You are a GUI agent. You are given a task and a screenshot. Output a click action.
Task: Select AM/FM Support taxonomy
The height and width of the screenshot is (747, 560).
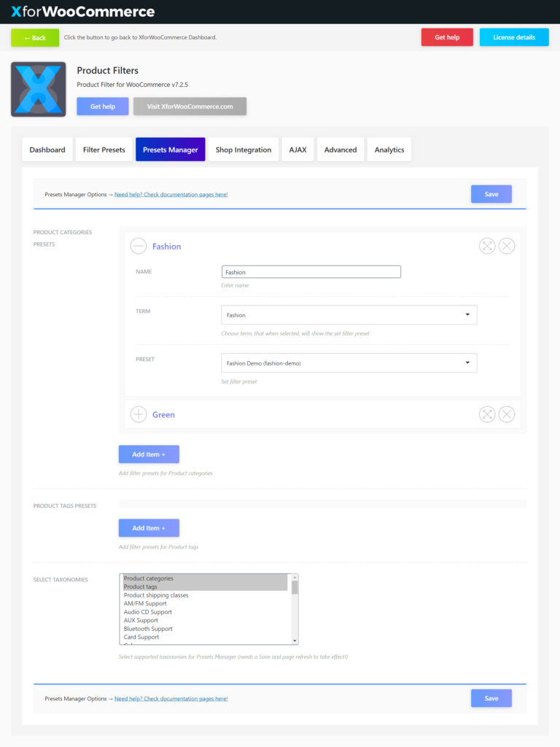205,603
